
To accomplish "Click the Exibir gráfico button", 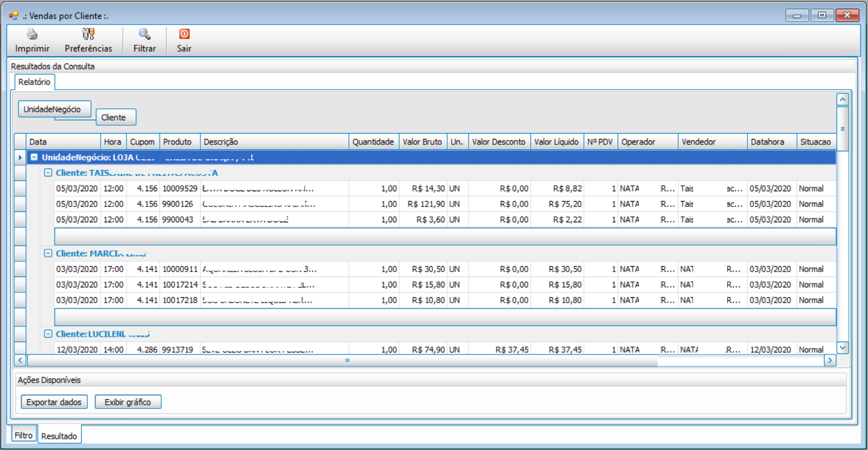I will click(x=128, y=402).
